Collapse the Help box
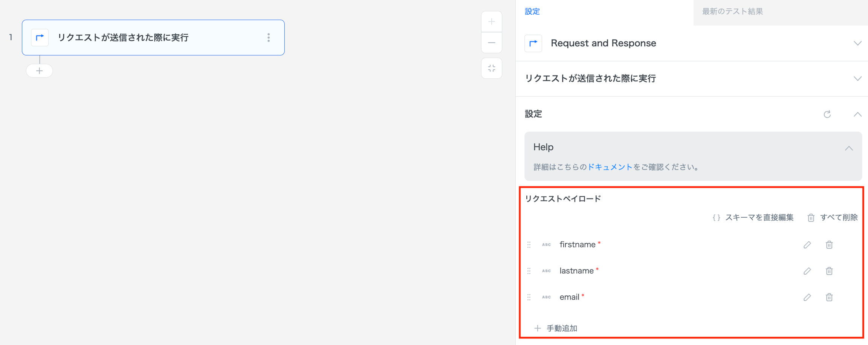 click(x=848, y=148)
